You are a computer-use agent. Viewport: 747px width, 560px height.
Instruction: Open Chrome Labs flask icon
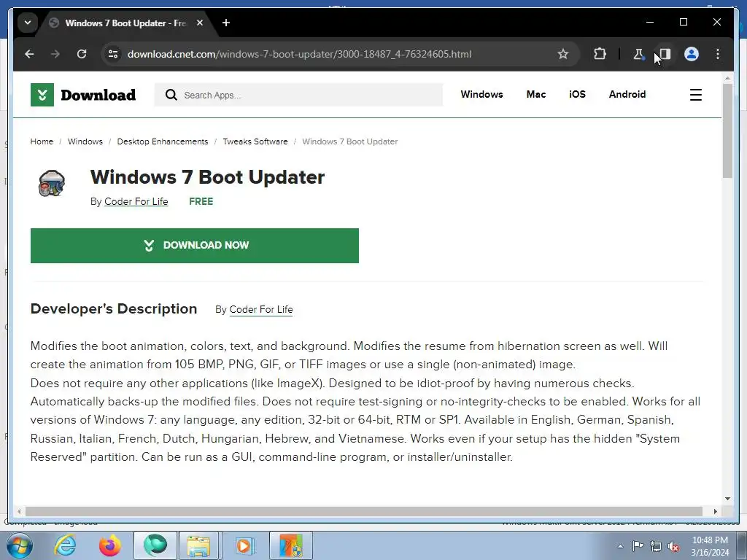[x=638, y=54]
